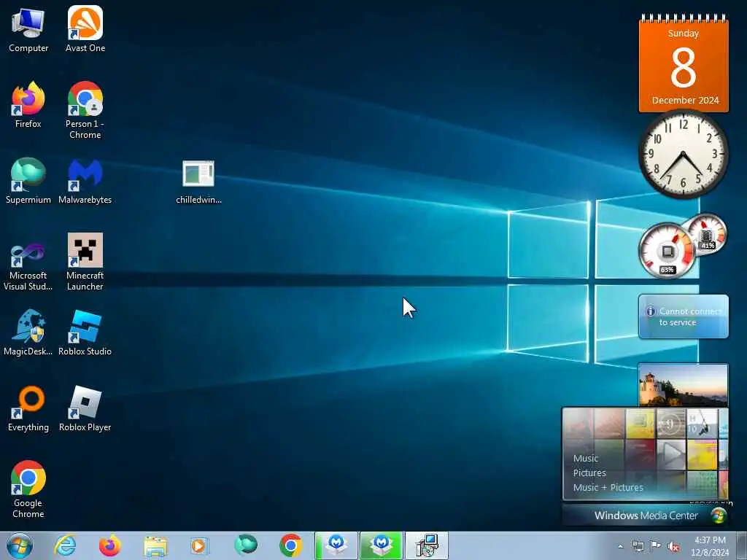Image resolution: width=747 pixels, height=560 pixels.
Task: Open the Computer desktop icon
Action: 28,29
